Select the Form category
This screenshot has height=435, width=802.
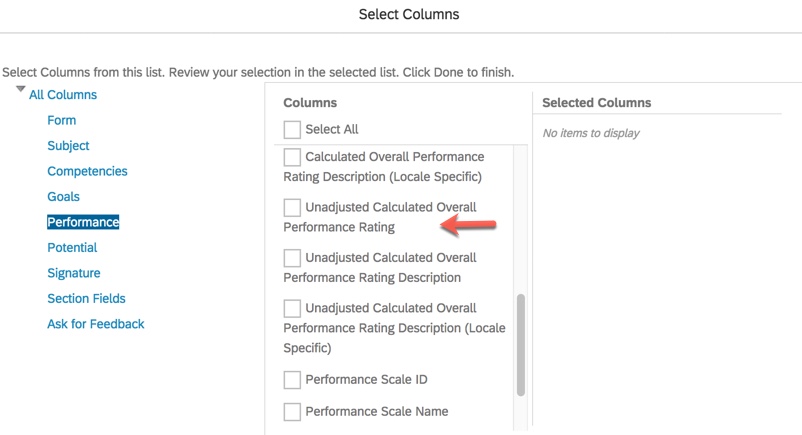click(62, 120)
